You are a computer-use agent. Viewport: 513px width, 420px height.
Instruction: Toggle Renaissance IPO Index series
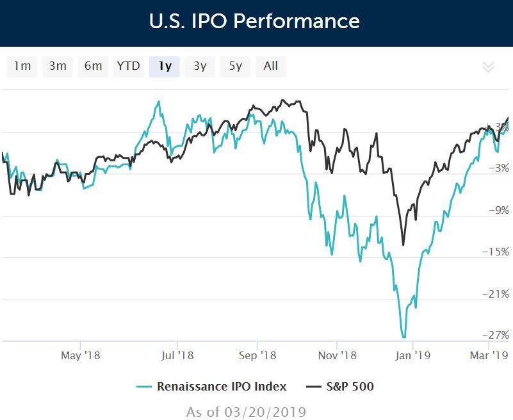(222, 386)
